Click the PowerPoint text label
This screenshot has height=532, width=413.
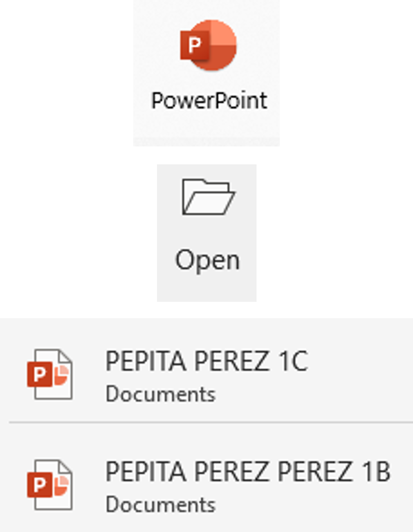coord(209,100)
